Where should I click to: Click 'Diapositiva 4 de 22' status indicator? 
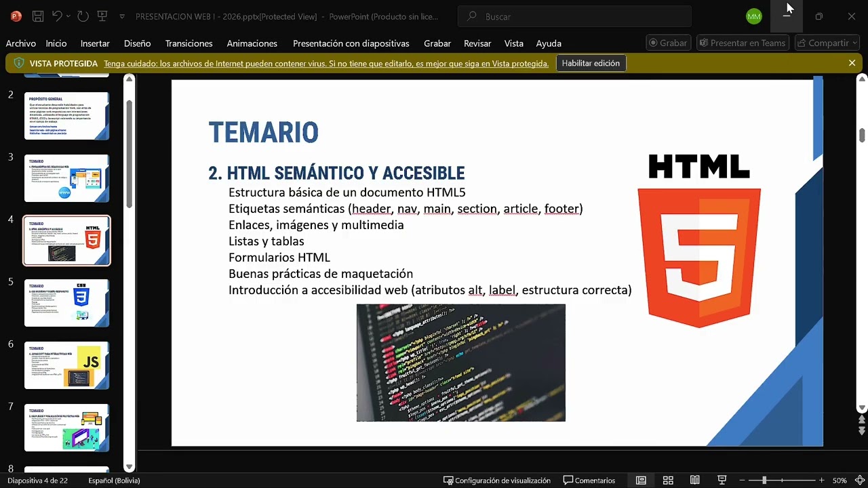(x=37, y=481)
